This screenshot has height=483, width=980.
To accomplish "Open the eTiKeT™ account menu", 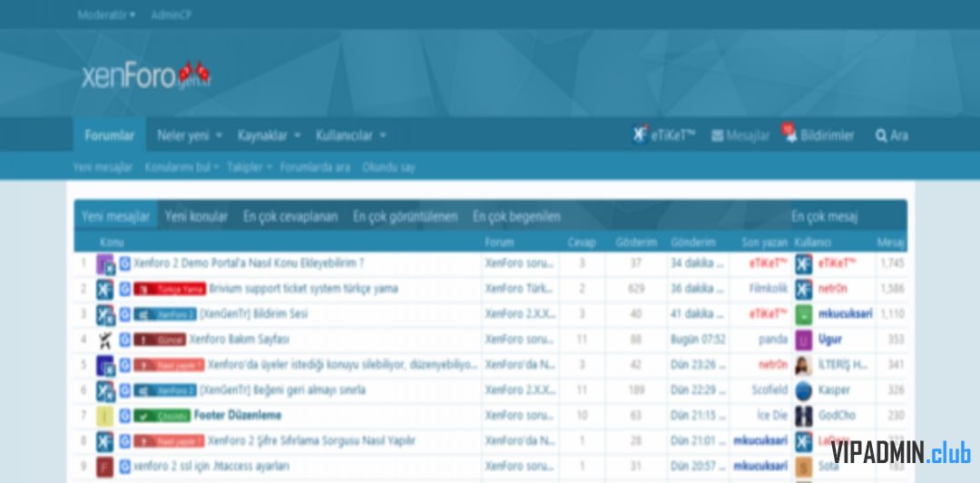I will click(x=663, y=135).
